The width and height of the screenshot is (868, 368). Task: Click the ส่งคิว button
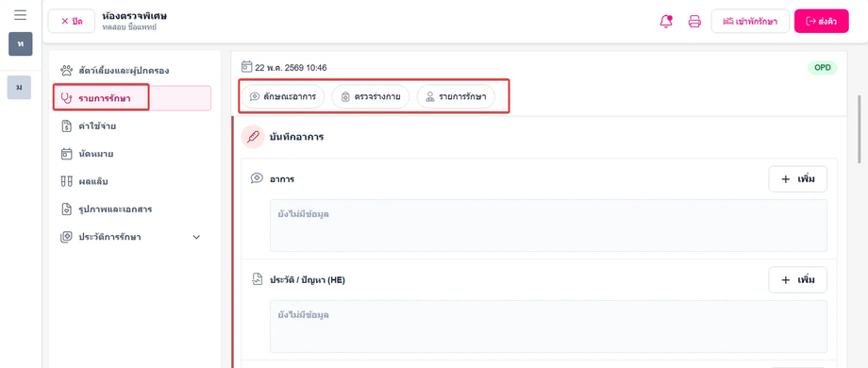pos(821,21)
